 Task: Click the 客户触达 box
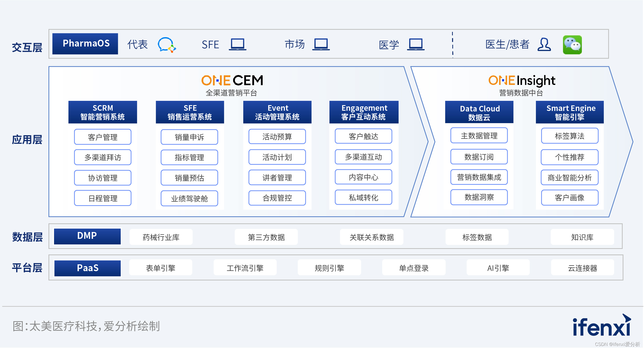click(x=363, y=136)
